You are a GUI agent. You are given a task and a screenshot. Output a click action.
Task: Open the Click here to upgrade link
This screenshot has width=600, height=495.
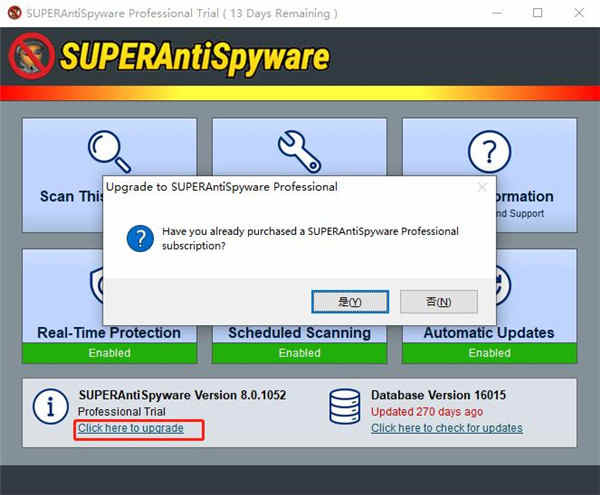[x=131, y=428]
